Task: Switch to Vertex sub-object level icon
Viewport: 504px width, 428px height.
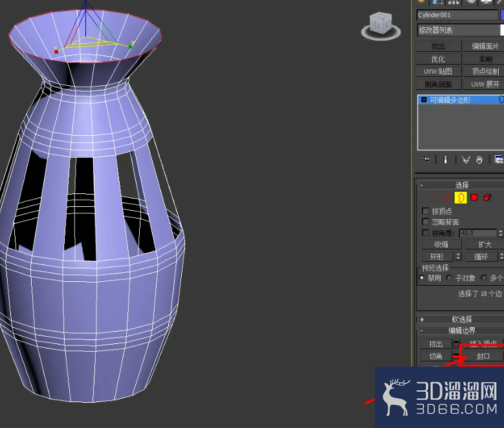Action: click(x=434, y=197)
